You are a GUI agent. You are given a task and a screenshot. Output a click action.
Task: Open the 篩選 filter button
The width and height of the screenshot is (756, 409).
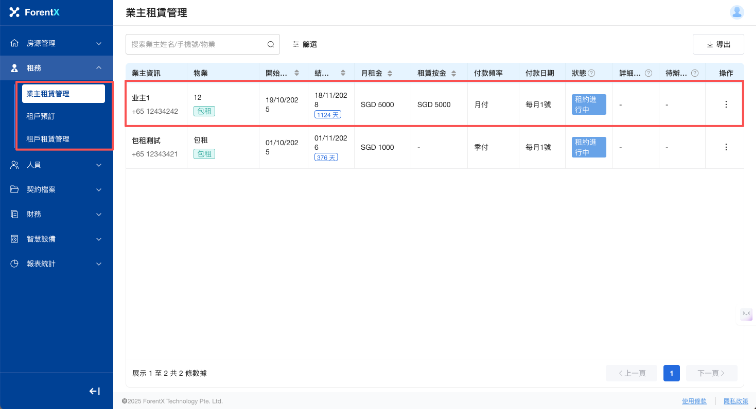tap(305, 44)
